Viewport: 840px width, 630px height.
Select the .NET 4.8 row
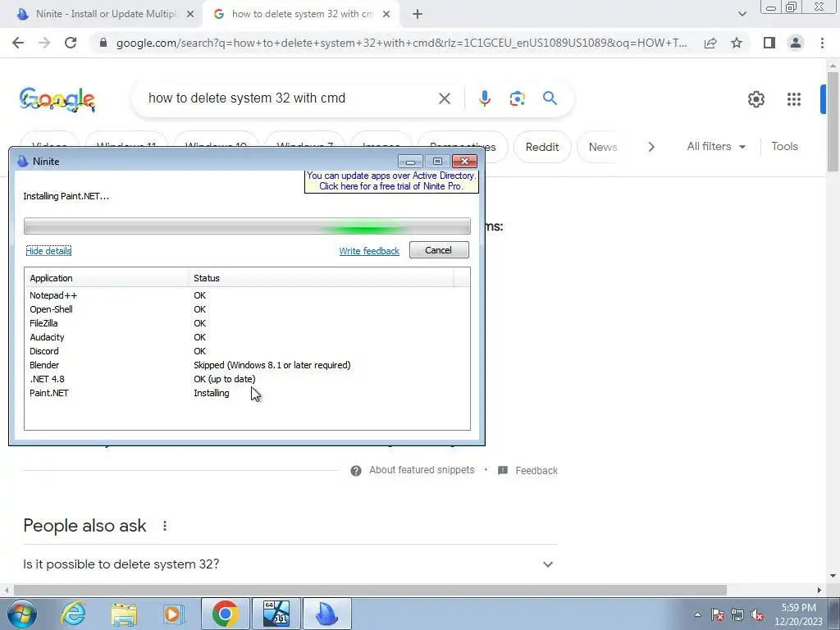point(247,379)
